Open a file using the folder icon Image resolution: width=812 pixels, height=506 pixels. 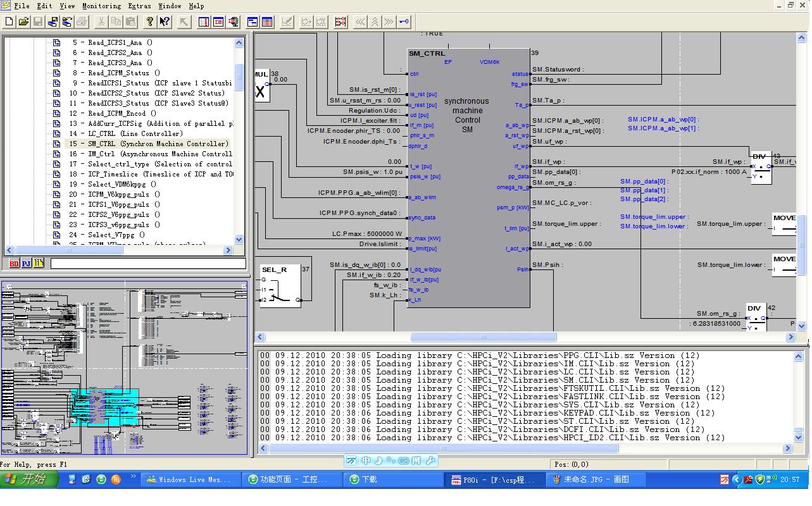coord(23,22)
